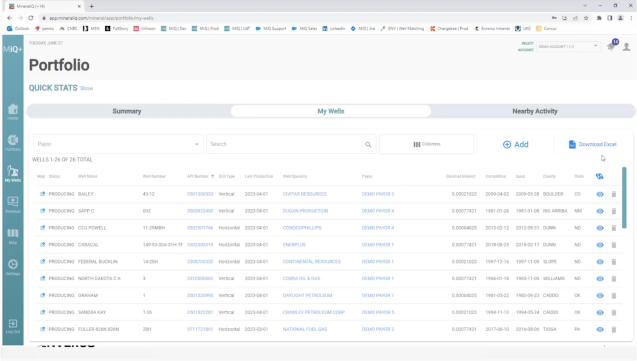The width and height of the screenshot is (637, 361).
Task: Delete the SANDRA KAY well with trash icon
Action: [614, 312]
